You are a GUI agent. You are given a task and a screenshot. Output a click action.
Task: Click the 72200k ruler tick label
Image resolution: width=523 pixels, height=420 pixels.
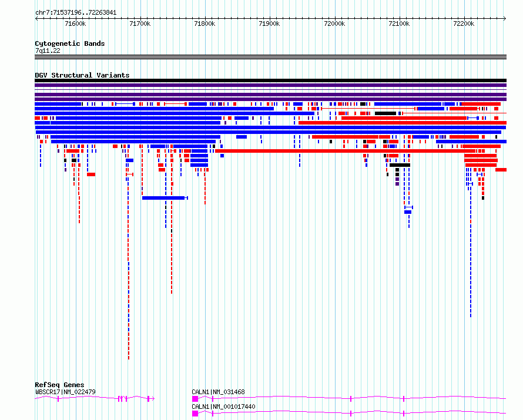click(464, 23)
